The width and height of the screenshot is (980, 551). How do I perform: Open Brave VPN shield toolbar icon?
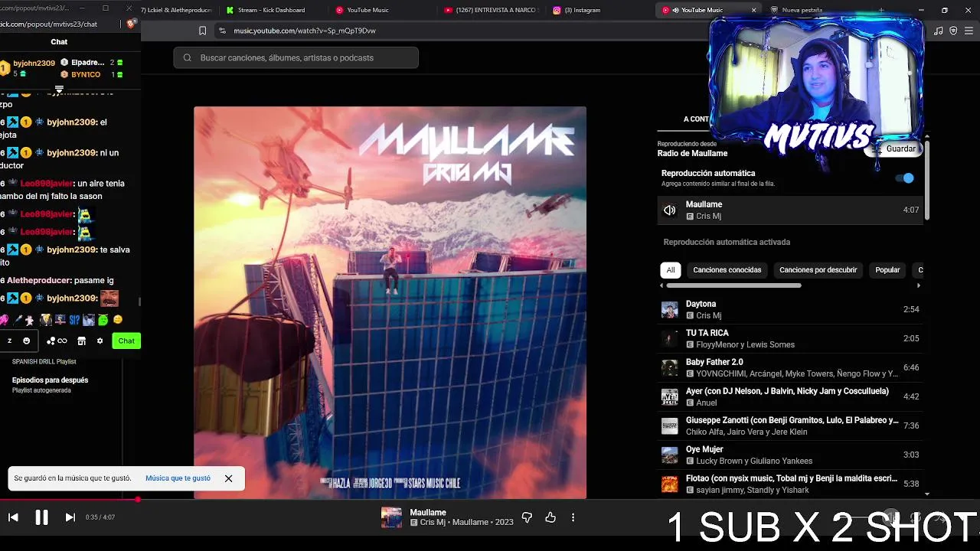click(953, 31)
